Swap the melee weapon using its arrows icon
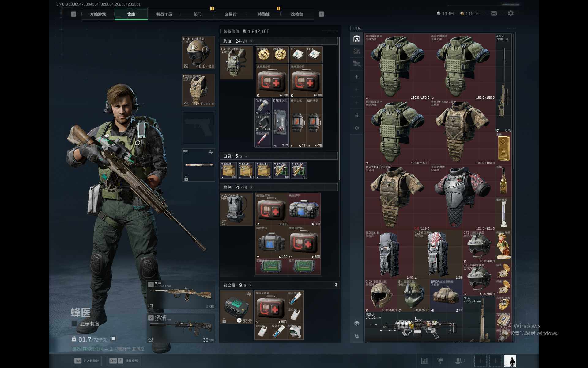 pos(211,152)
